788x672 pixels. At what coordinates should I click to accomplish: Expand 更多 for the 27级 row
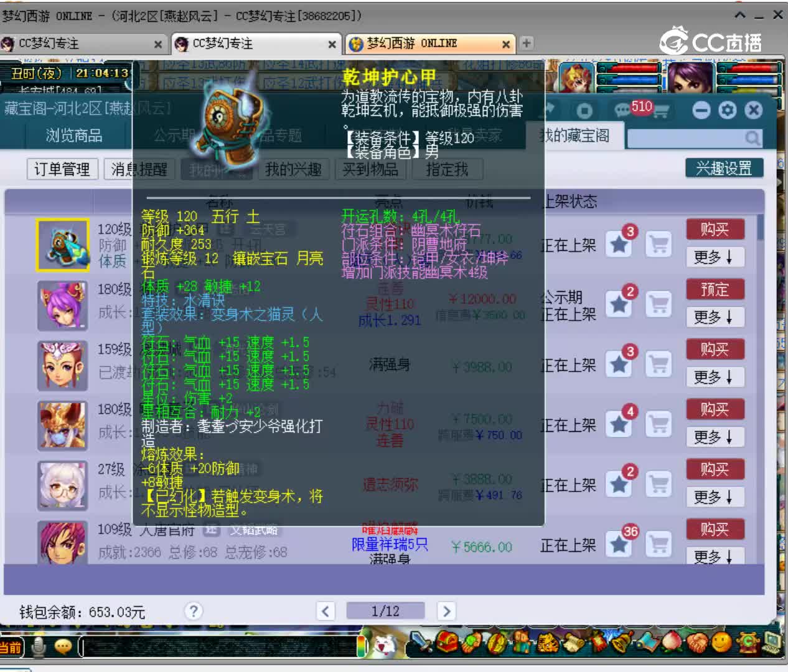click(714, 497)
